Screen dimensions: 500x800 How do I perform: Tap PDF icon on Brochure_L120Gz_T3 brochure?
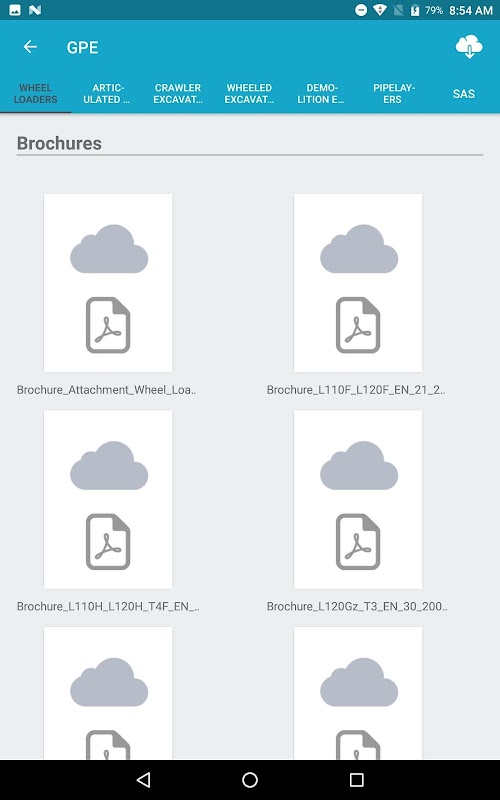(x=358, y=542)
